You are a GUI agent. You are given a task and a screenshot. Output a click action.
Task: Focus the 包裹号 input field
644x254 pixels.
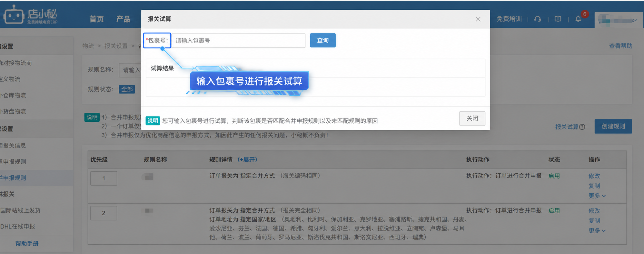click(x=238, y=41)
